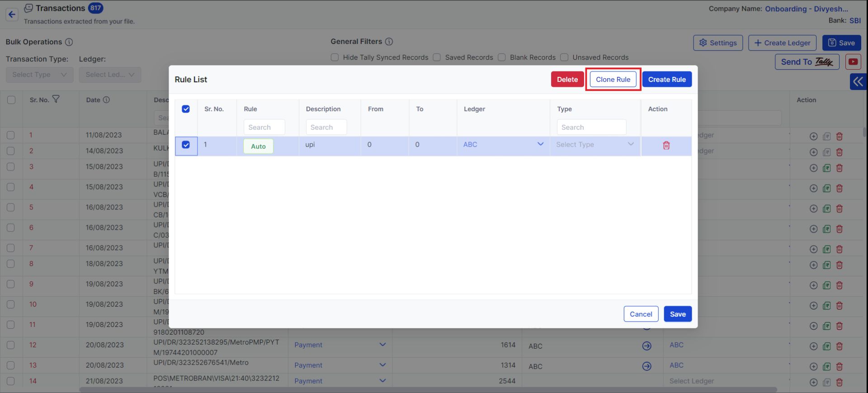The width and height of the screenshot is (868, 393).
Task: Cancel the Rule List dialog
Action: click(x=641, y=314)
